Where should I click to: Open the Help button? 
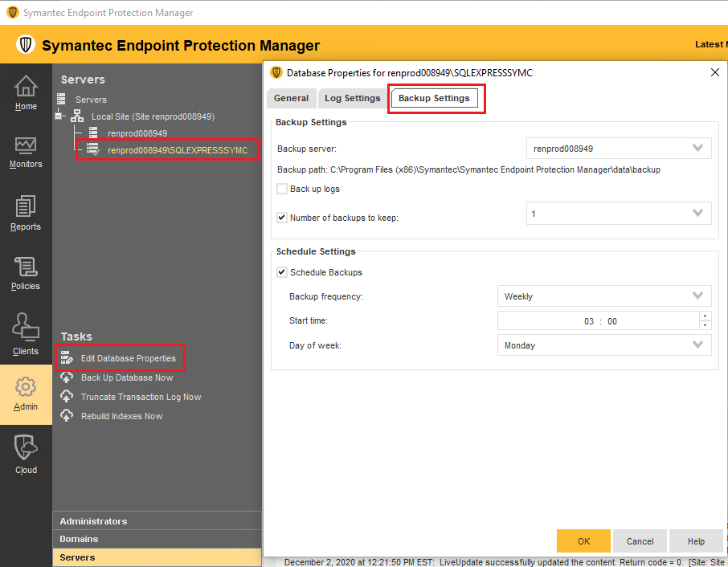[696, 541]
